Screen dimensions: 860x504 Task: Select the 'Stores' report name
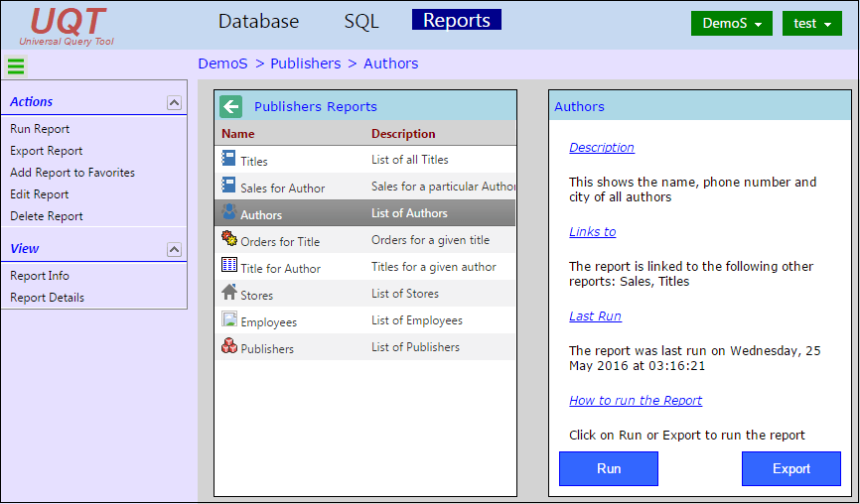[x=256, y=296]
